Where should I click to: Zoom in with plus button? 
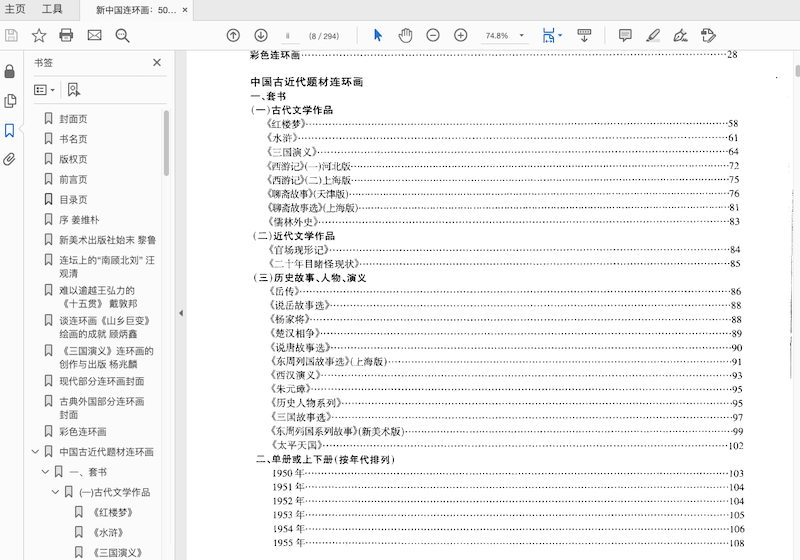(x=460, y=35)
